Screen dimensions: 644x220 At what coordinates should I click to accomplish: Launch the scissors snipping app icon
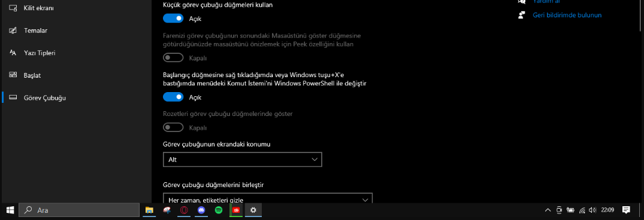point(167,210)
